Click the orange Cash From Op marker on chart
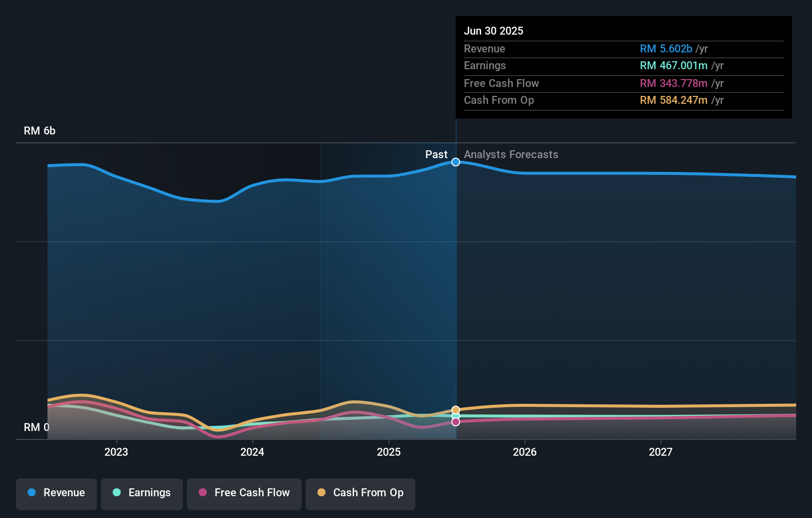The image size is (812, 518). (455, 409)
